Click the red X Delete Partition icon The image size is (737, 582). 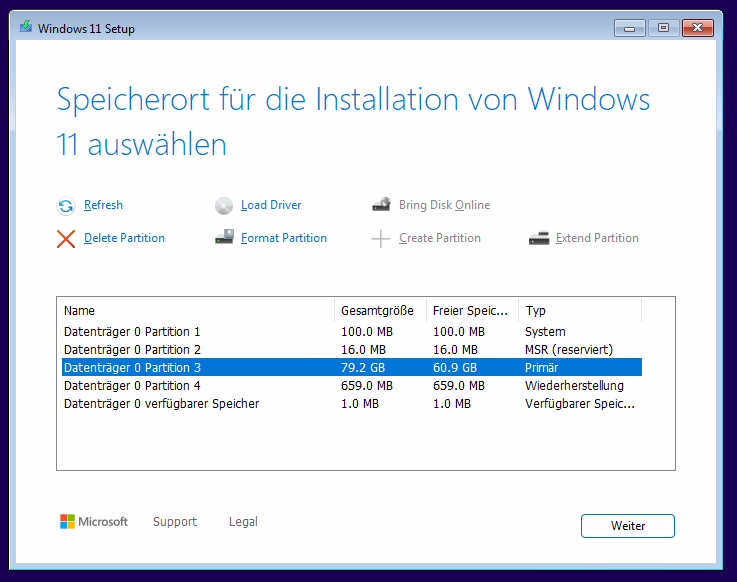(x=66, y=239)
